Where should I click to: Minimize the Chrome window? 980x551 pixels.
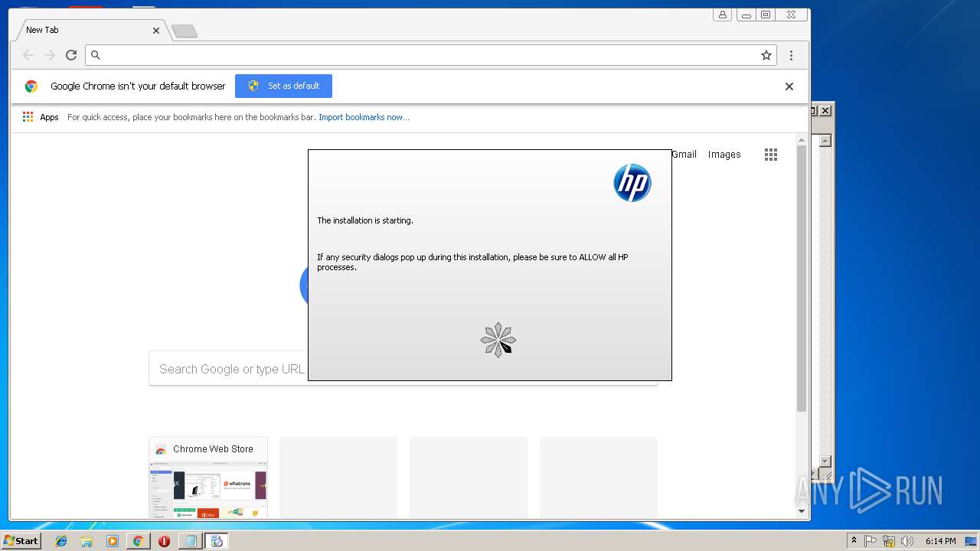click(x=746, y=15)
